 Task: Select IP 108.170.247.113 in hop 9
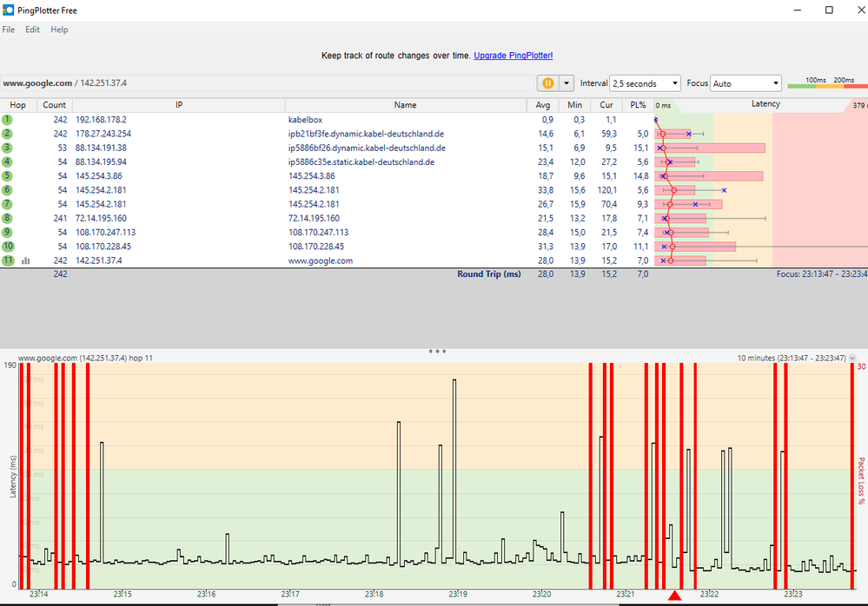click(105, 233)
